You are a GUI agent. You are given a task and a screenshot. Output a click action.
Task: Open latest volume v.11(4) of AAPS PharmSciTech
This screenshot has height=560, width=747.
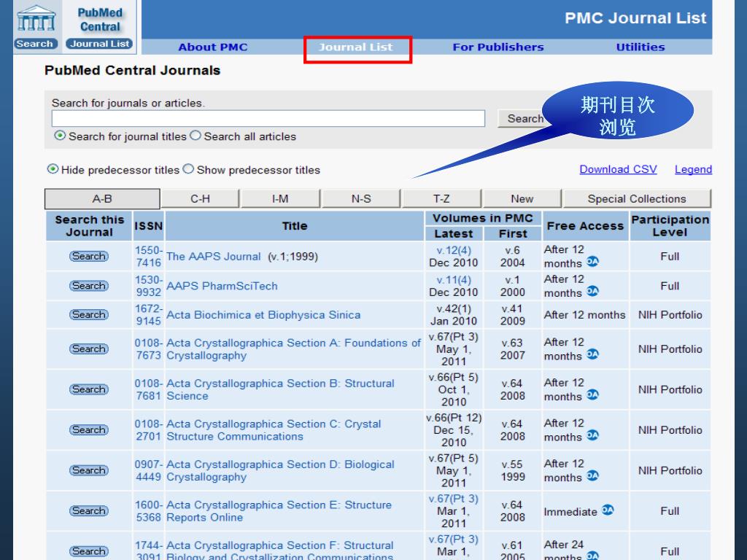coord(454,280)
